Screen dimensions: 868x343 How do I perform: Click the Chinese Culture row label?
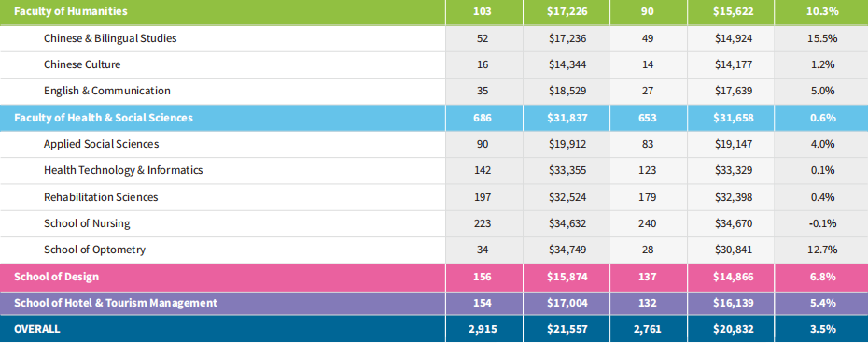tap(82, 64)
